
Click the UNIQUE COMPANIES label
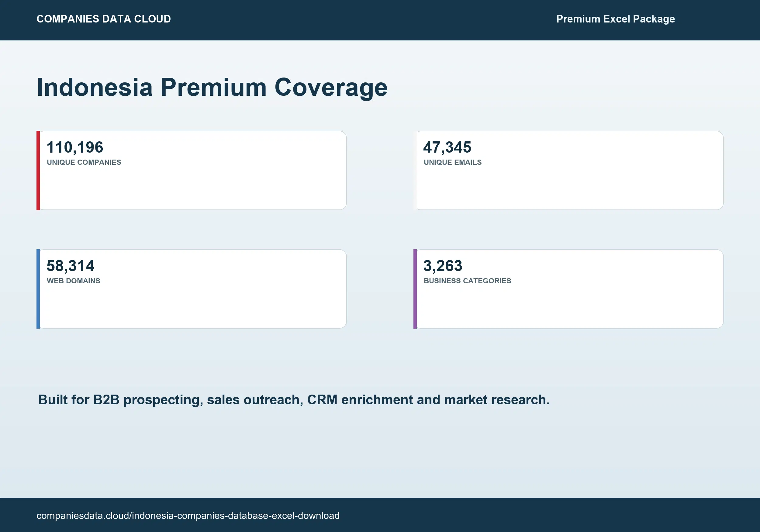click(84, 162)
